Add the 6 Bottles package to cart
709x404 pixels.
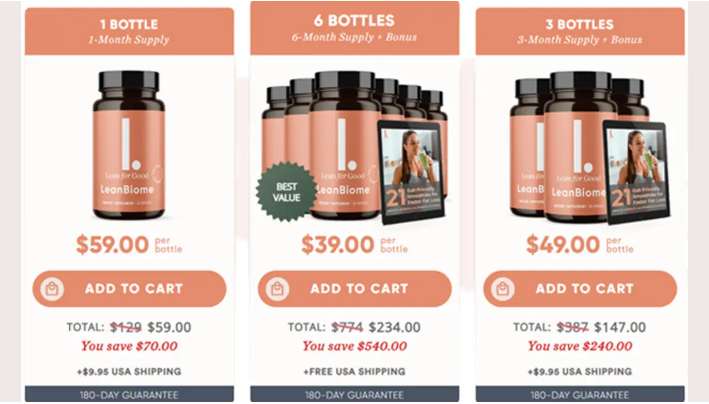tap(354, 289)
